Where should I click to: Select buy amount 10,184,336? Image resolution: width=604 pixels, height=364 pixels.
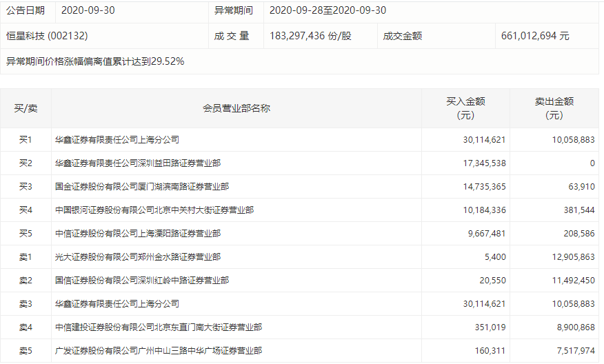coord(484,210)
